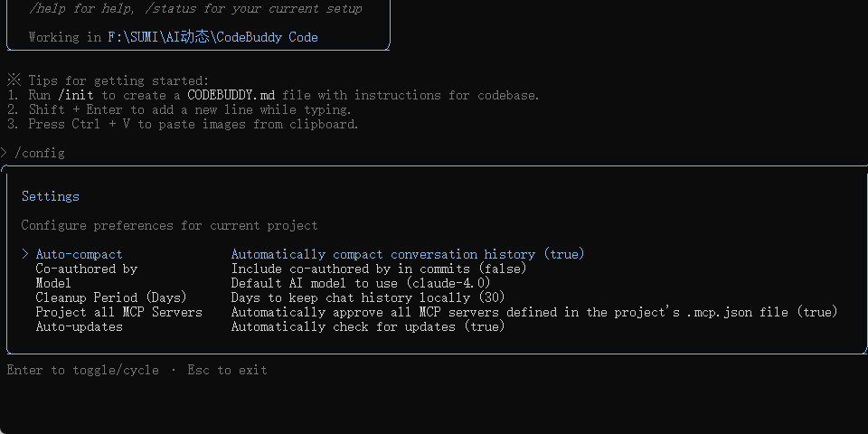Click the CODEBUDDY.md filename in tips
868x434 pixels.
231,95
